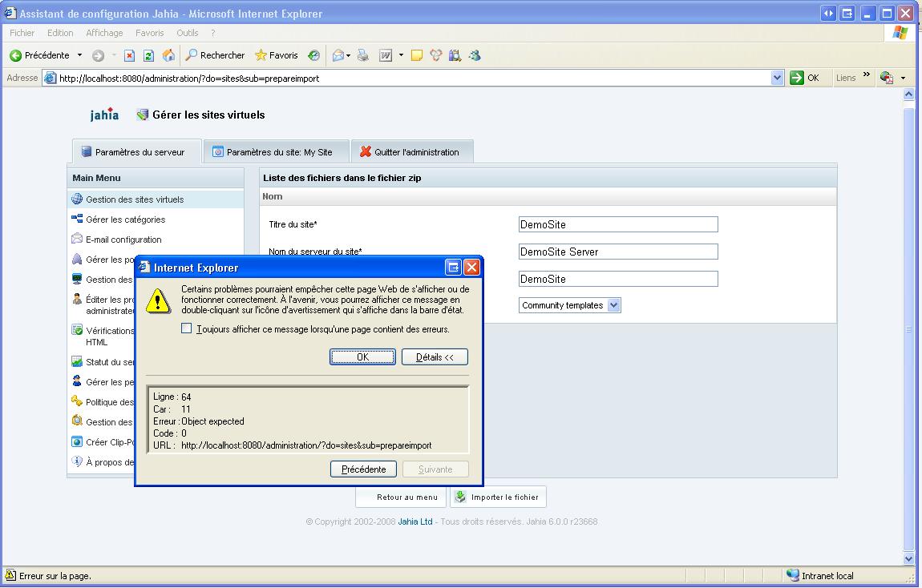Open the Outils menu

tap(187, 33)
